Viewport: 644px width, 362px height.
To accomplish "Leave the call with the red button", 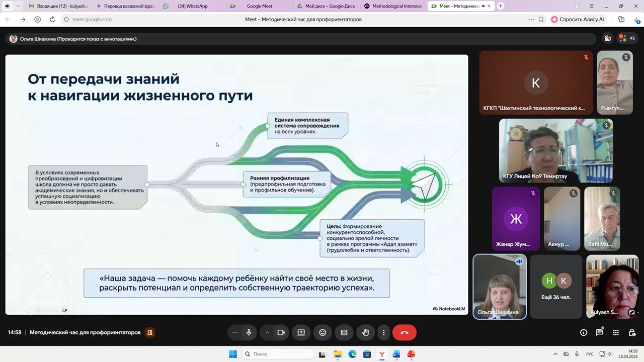I will 404,332.
